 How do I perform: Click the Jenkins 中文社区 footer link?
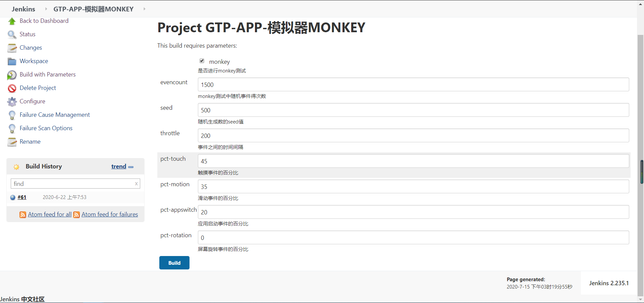(x=22, y=299)
